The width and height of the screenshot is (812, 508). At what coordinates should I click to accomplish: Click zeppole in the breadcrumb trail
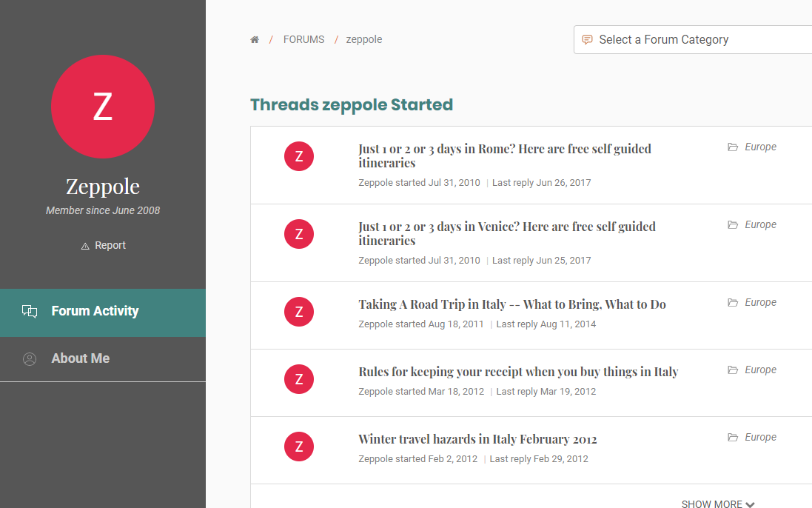tap(364, 40)
